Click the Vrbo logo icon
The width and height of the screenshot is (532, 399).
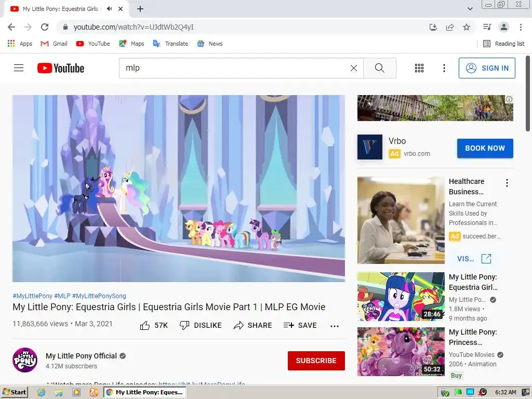(x=370, y=147)
